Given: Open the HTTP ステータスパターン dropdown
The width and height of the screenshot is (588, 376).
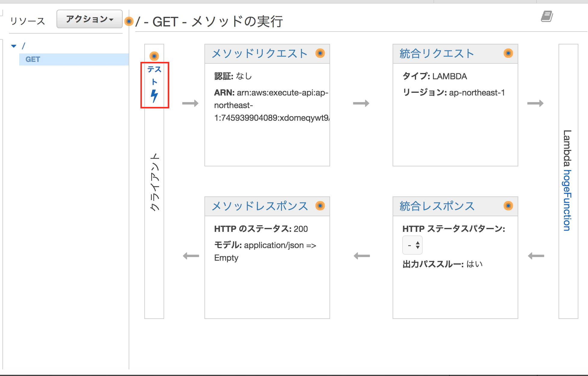Looking at the screenshot, I should coord(412,245).
